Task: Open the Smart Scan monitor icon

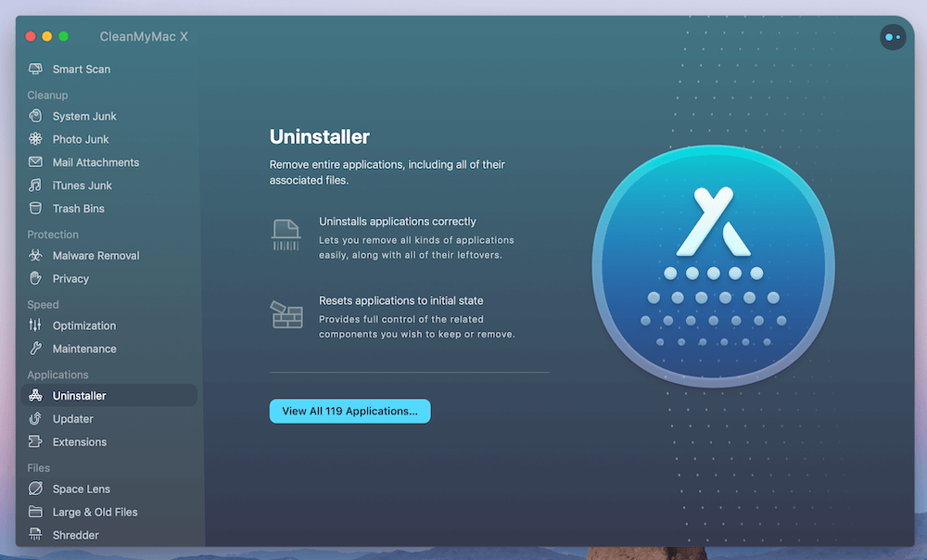Action: [35, 70]
